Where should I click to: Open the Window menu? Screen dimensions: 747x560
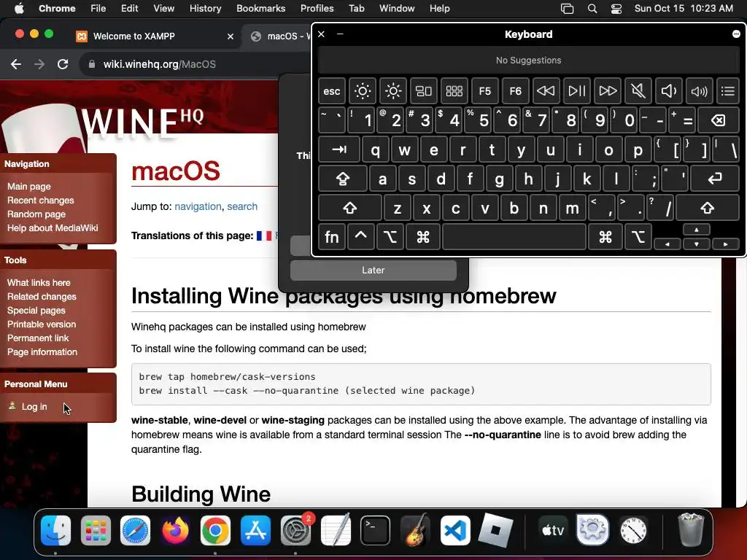pyautogui.click(x=397, y=8)
